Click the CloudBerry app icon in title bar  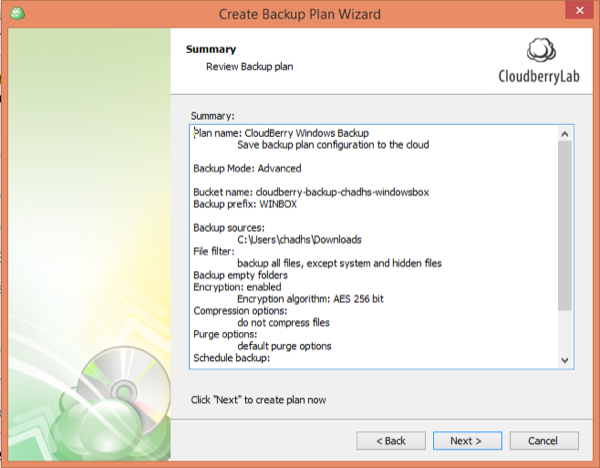[17, 14]
